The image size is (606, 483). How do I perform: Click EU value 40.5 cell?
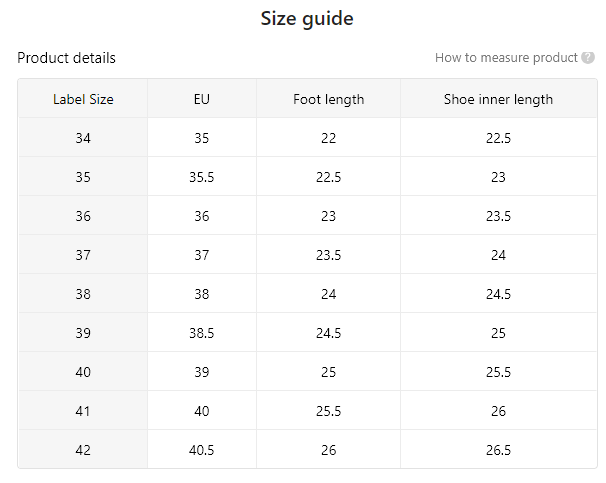click(x=202, y=450)
